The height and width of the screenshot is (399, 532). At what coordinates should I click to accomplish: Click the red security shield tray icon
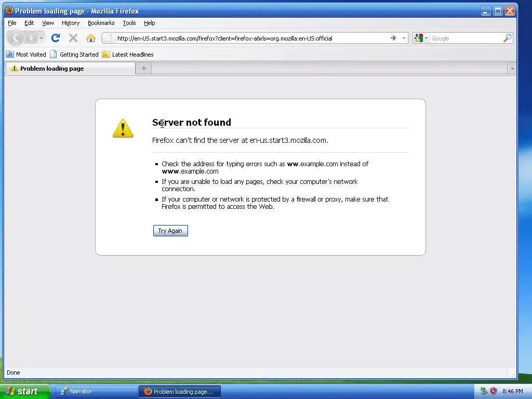(x=494, y=391)
